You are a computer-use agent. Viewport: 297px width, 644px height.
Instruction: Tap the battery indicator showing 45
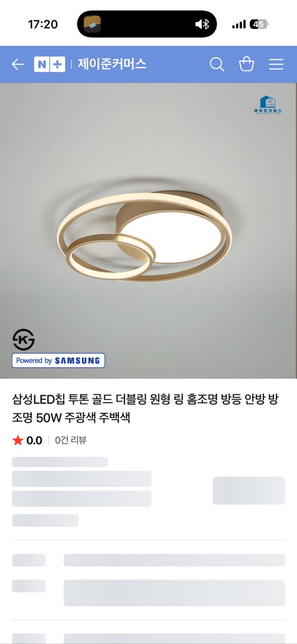pos(259,24)
